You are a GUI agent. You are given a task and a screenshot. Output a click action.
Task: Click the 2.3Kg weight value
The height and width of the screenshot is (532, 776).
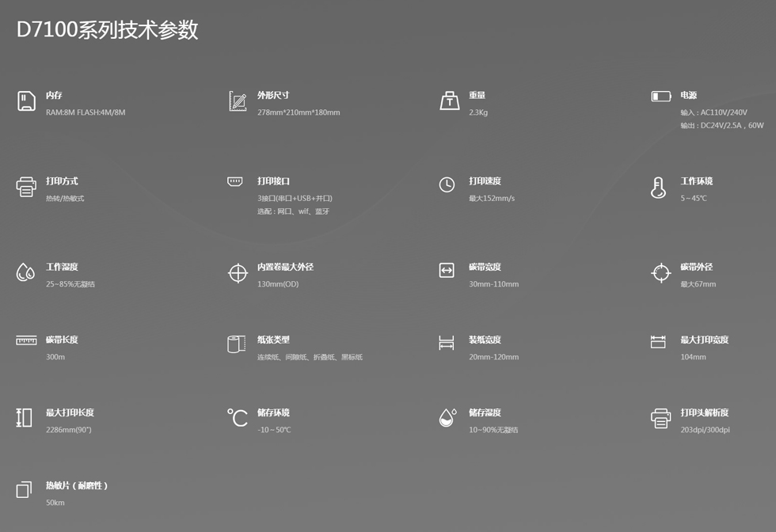click(x=478, y=112)
